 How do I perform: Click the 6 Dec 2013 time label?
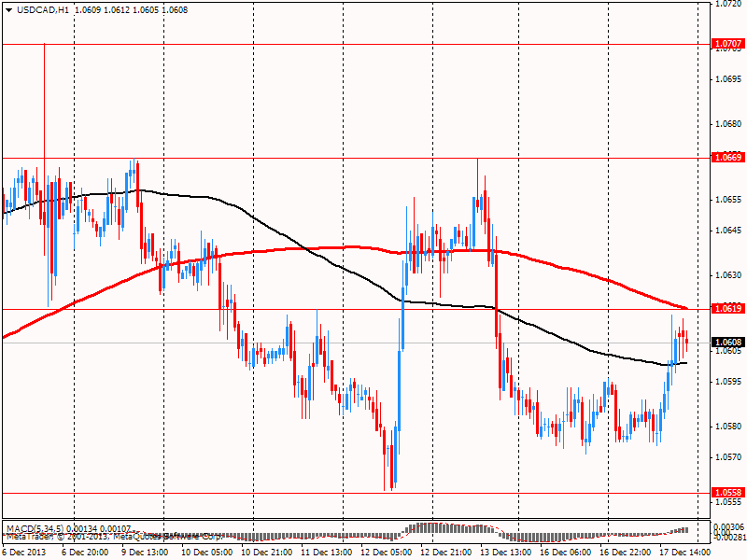[x=24, y=552]
